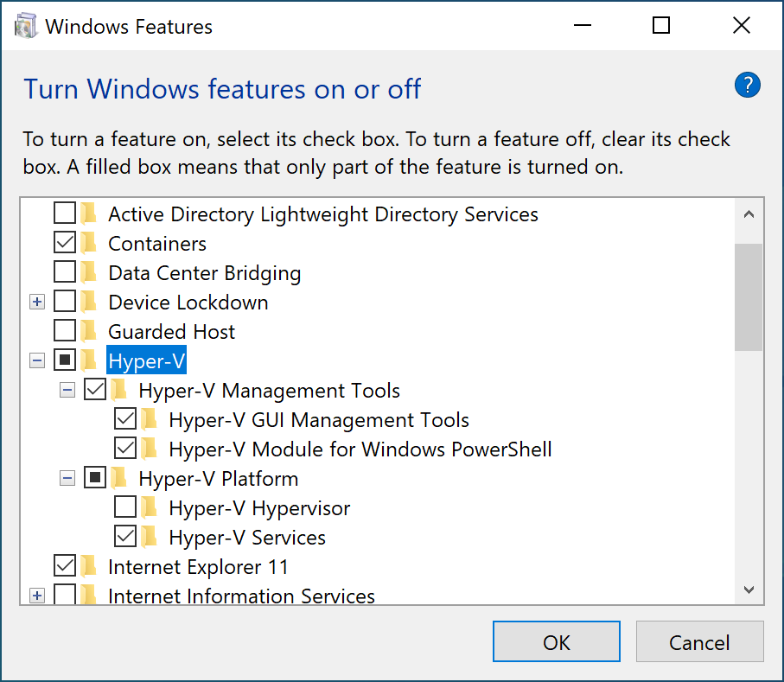The image size is (784, 682).
Task: Collapse the Hyper-V Platform node
Action: (x=67, y=479)
